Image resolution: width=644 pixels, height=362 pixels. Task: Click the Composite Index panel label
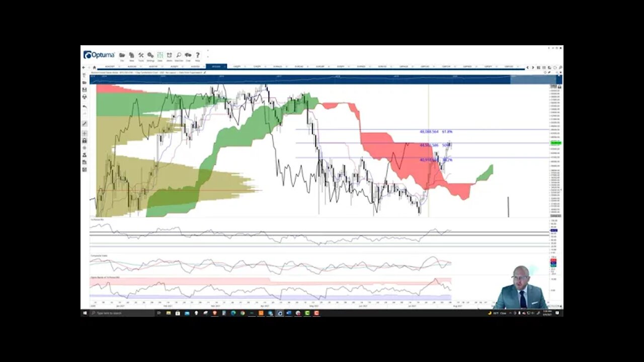99,256
